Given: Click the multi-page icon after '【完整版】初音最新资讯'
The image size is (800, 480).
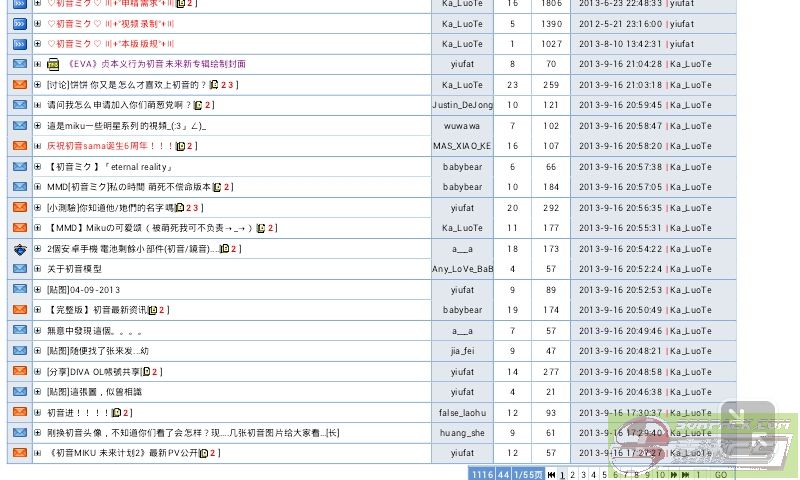Looking at the screenshot, I should 152,310.
